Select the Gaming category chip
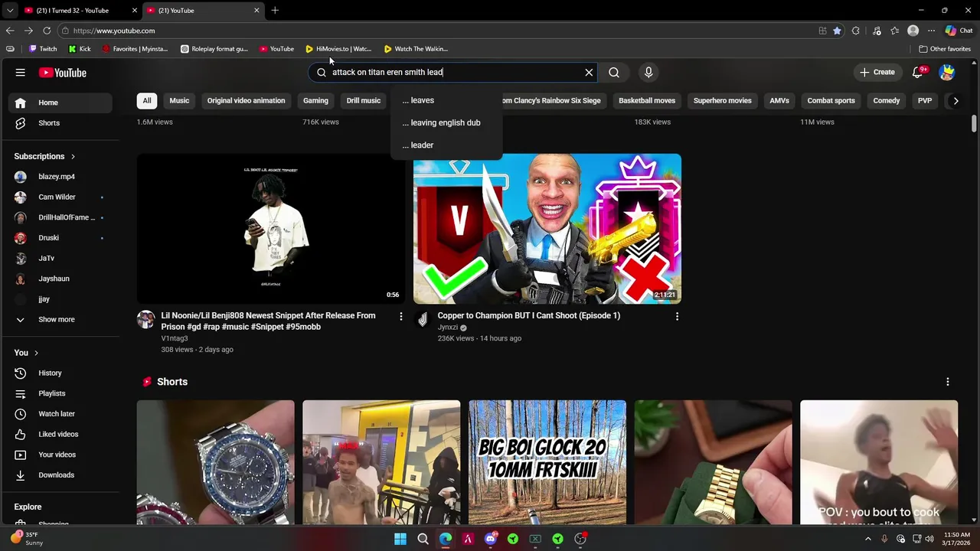 [x=315, y=100]
